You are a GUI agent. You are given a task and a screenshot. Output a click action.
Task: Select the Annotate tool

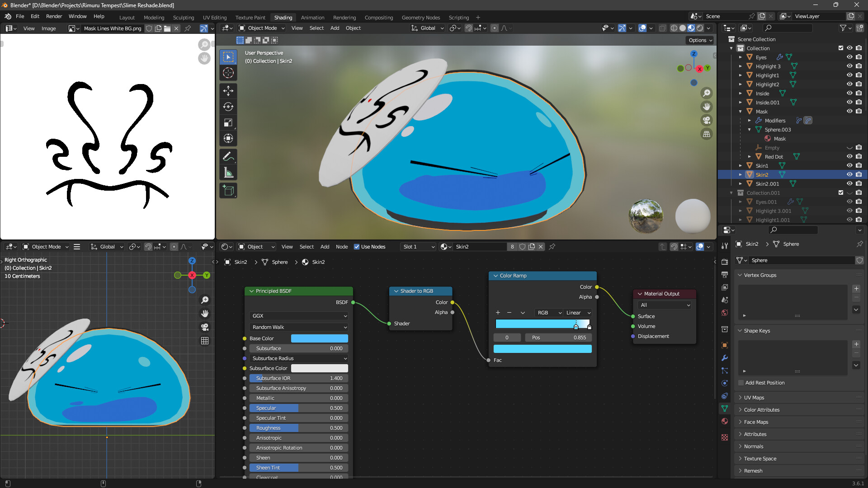point(228,156)
